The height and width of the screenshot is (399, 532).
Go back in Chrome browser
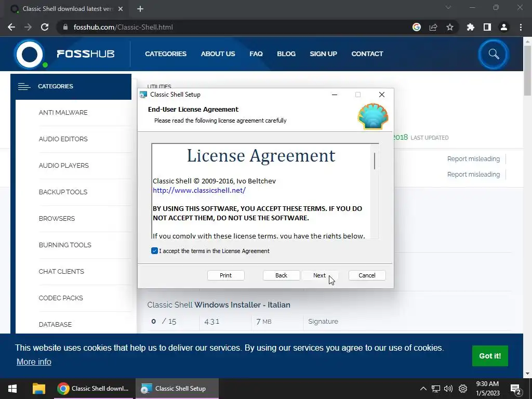click(11, 27)
